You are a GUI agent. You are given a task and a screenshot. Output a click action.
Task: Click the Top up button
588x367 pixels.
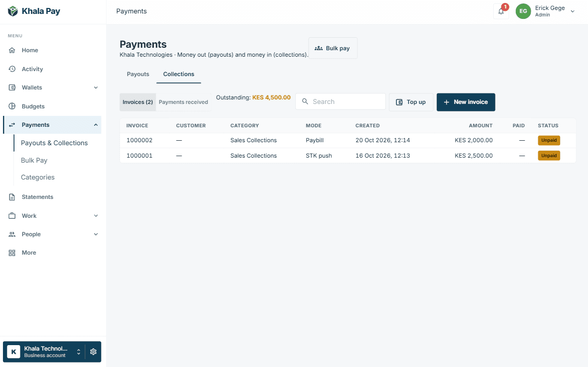coord(411,102)
